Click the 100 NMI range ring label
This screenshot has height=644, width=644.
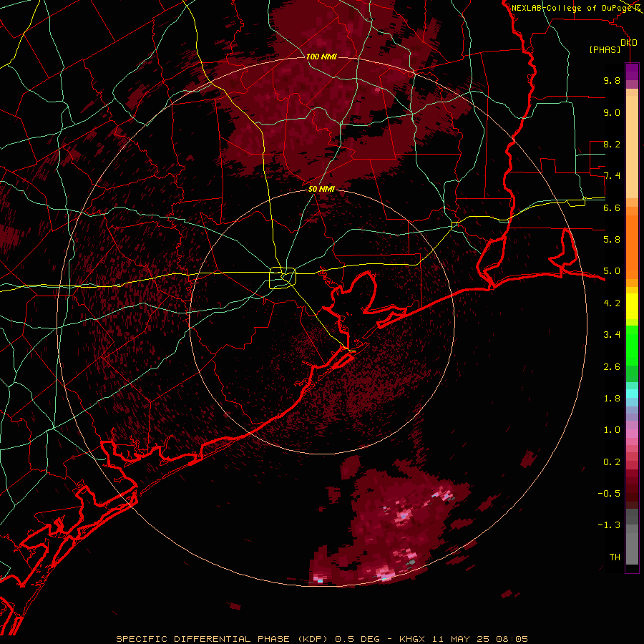click(x=321, y=57)
